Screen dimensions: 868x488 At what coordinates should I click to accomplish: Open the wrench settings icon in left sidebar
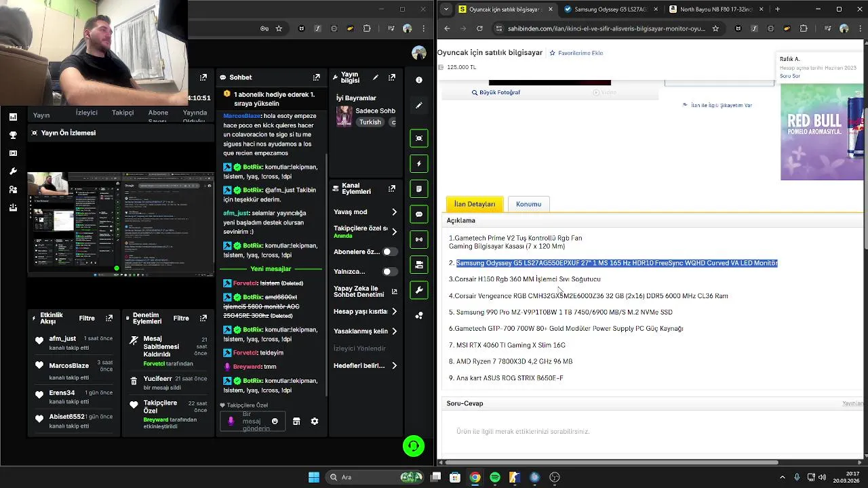pos(13,171)
